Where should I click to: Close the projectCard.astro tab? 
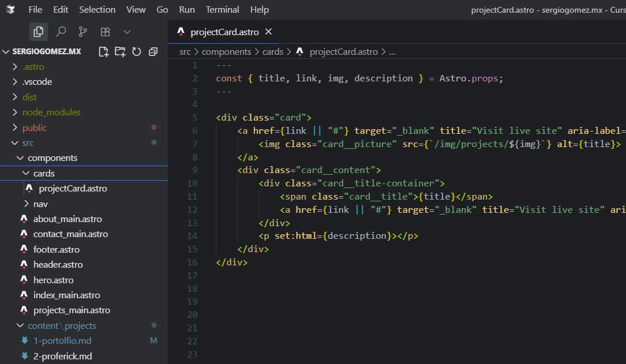click(x=269, y=32)
